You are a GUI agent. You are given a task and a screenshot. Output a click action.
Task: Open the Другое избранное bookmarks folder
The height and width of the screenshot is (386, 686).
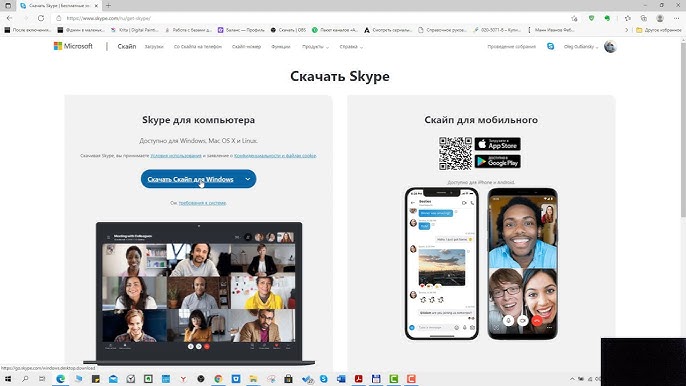tap(658, 30)
